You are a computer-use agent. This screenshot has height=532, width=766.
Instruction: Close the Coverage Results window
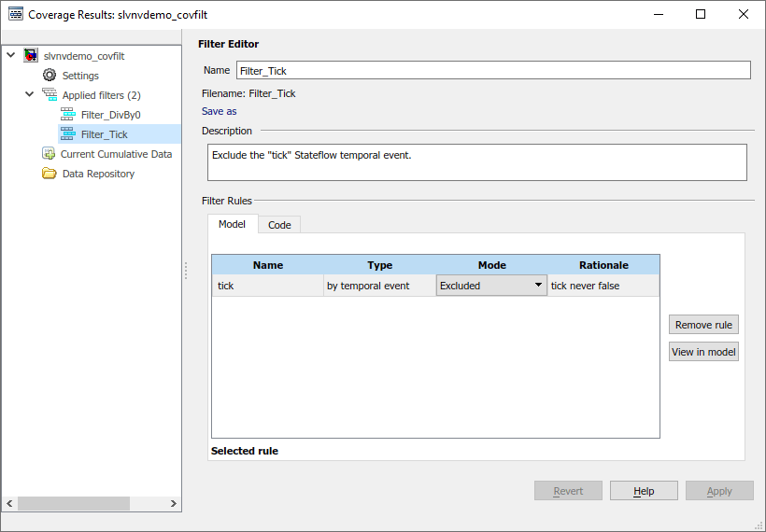pos(743,14)
